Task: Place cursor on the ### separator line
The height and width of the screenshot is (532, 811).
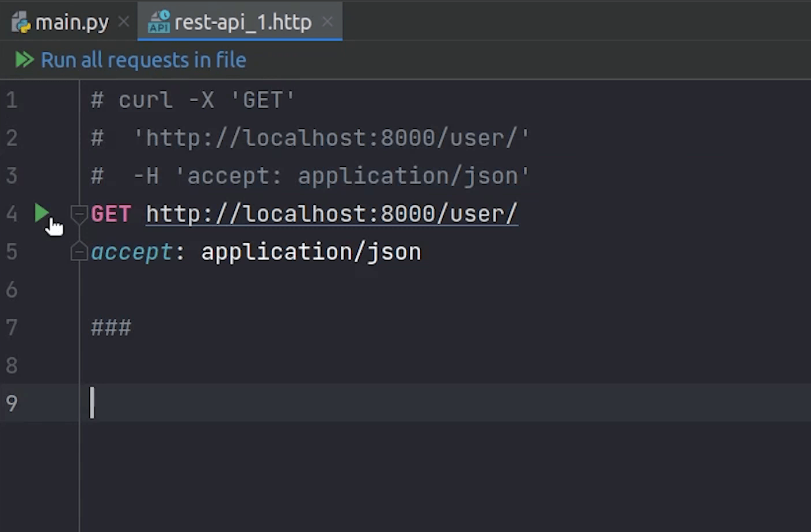Action: 111,327
